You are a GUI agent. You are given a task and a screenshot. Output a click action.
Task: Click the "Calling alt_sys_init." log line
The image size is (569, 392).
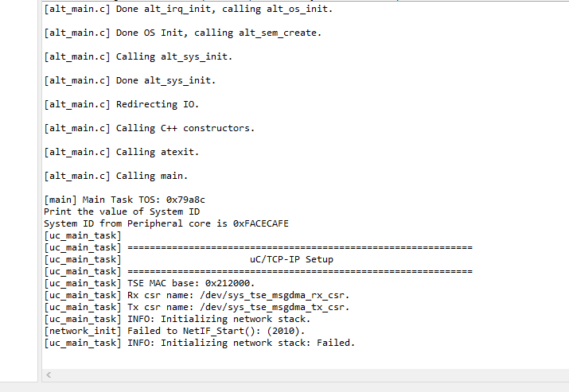(x=138, y=56)
